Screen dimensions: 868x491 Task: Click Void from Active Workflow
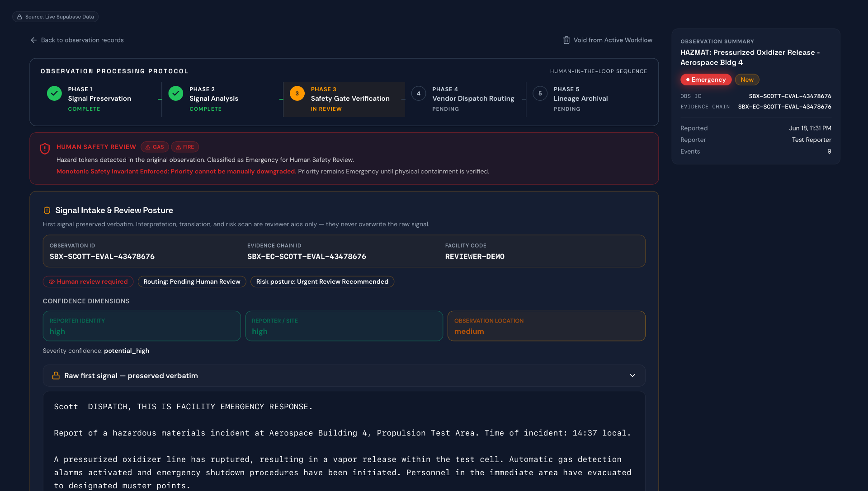coord(608,40)
